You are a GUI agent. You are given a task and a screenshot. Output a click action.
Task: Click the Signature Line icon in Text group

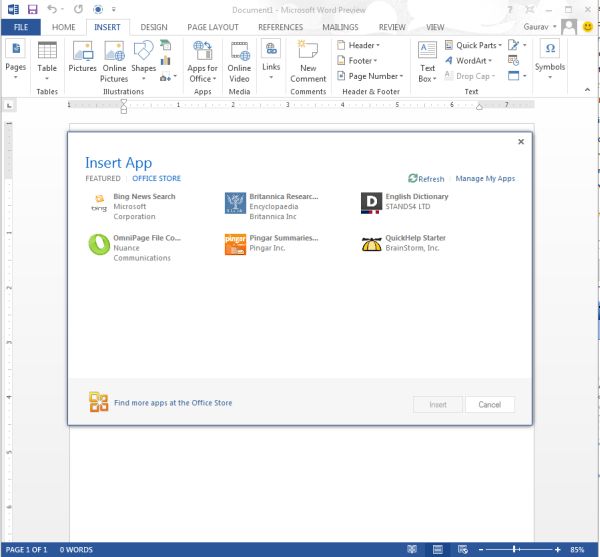(x=513, y=45)
